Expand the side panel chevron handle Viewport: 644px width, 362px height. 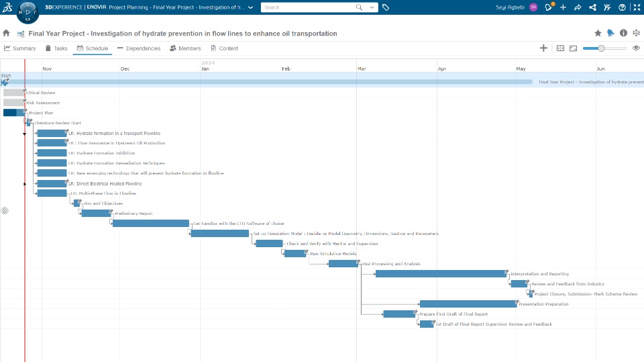click(5, 211)
